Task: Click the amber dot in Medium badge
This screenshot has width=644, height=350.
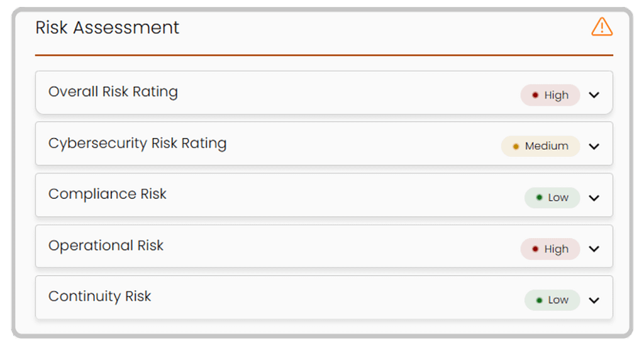Action: tap(516, 146)
